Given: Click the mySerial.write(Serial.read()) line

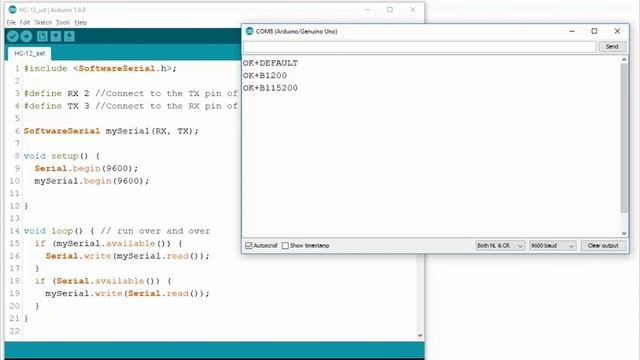Looking at the screenshot, I should coord(127,293).
